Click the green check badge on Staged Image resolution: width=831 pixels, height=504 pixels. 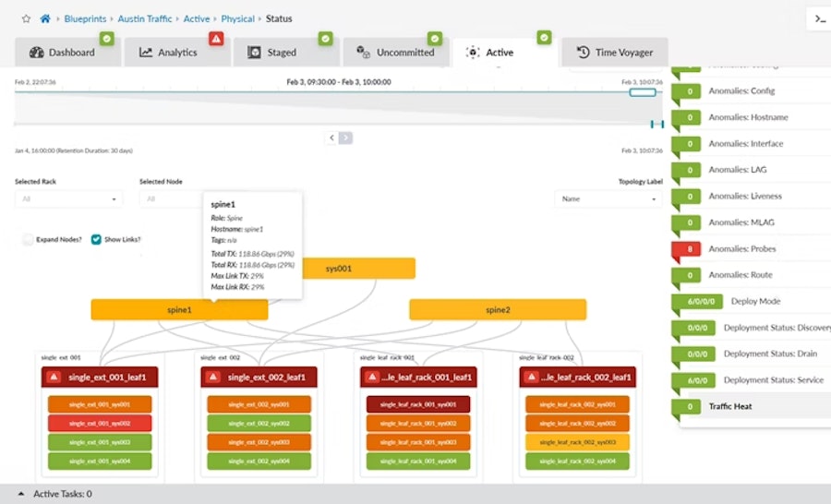pyautogui.click(x=325, y=39)
